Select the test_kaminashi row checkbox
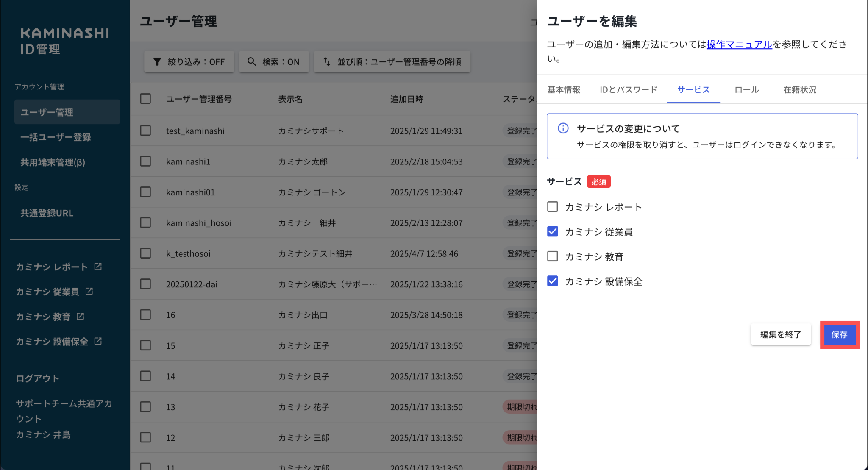868x470 pixels. [145, 131]
